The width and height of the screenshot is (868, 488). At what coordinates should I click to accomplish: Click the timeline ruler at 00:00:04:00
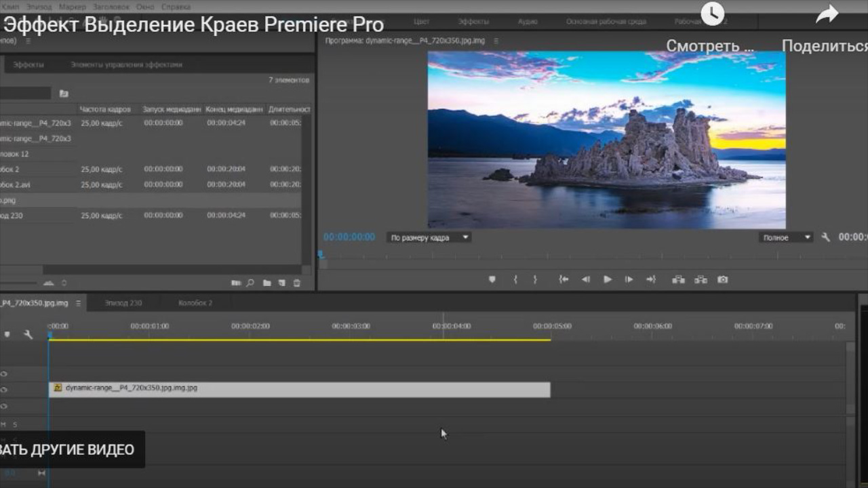point(452,326)
